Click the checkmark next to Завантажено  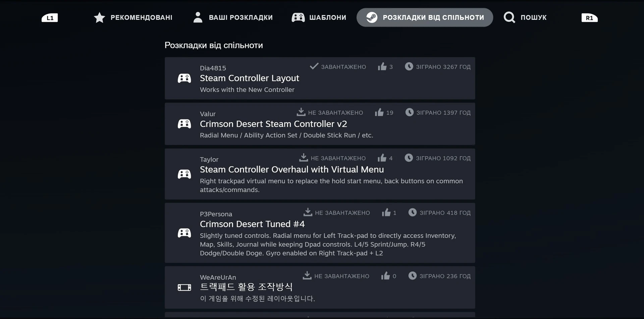[x=314, y=66]
